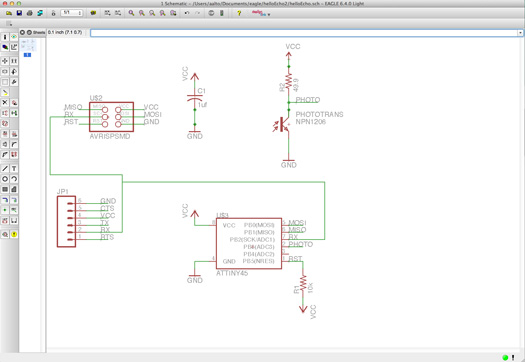Click the Zoom to fit magnifier

tap(131, 13)
